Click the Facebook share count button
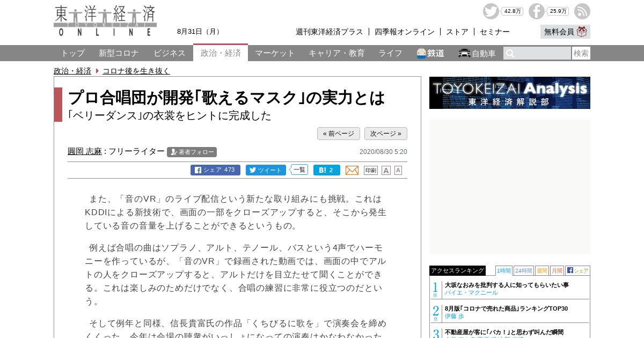Image resolution: width=644 pixels, height=338 pixels. 215,170
